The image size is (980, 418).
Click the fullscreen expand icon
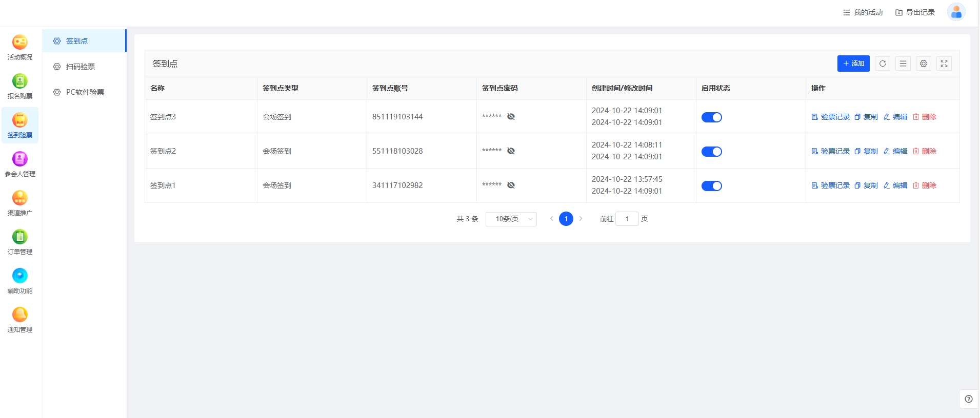944,64
